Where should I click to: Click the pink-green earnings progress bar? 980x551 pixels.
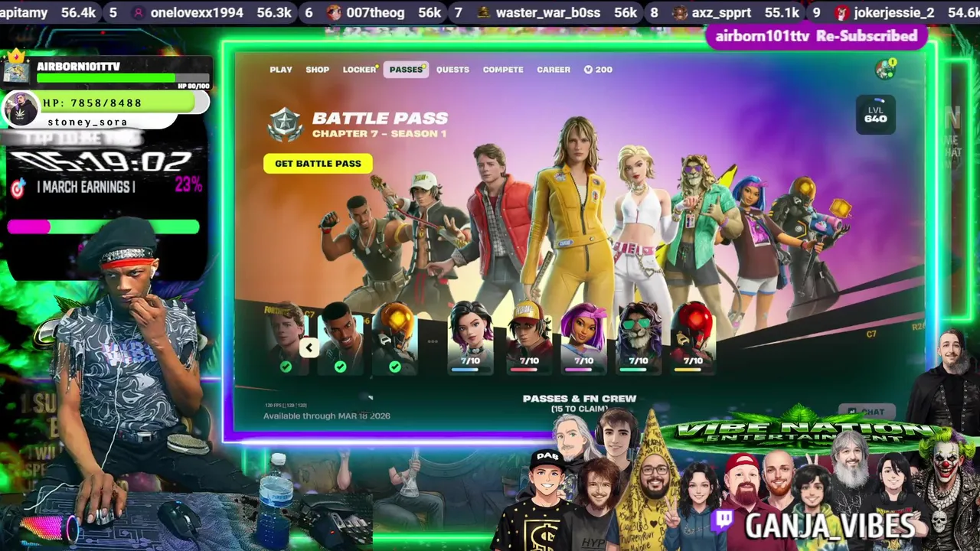pyautogui.click(x=103, y=227)
